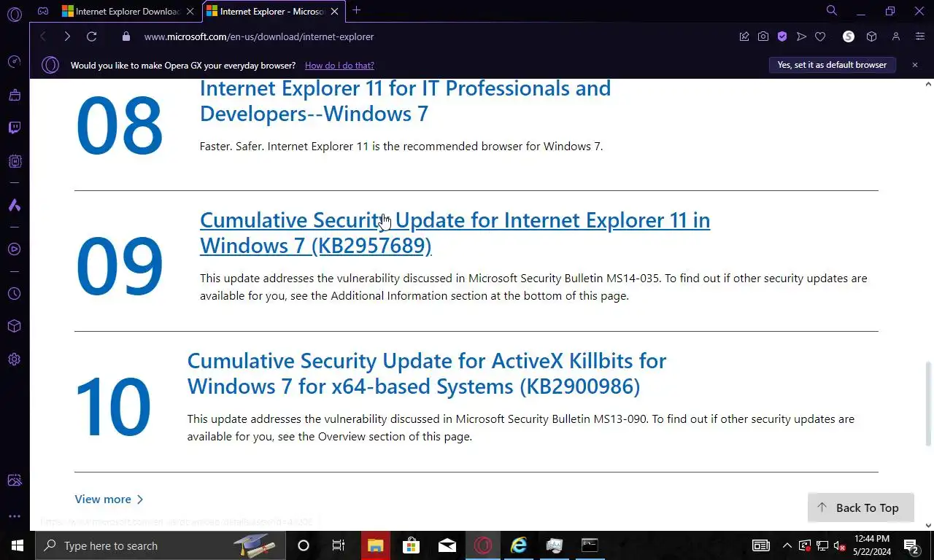The width and height of the screenshot is (934, 560).
Task: Switch to Internet Explorer Downloads tab
Action: (129, 11)
